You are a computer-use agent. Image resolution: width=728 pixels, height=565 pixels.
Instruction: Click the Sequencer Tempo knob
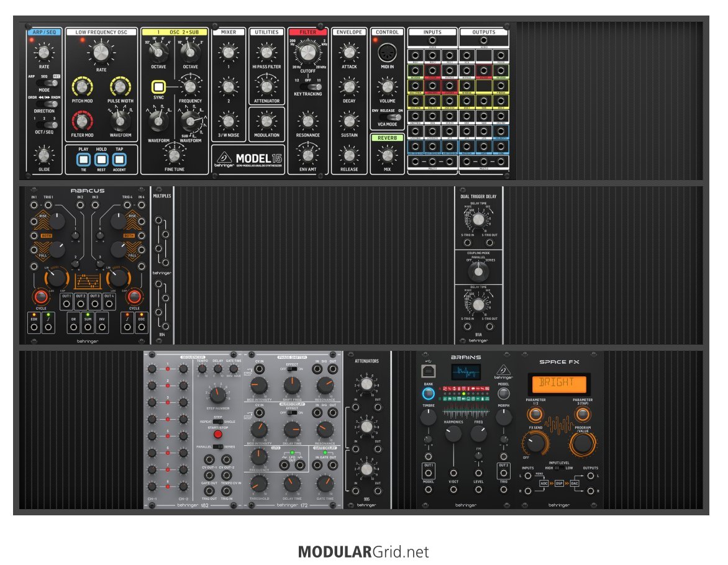pyautogui.click(x=202, y=369)
